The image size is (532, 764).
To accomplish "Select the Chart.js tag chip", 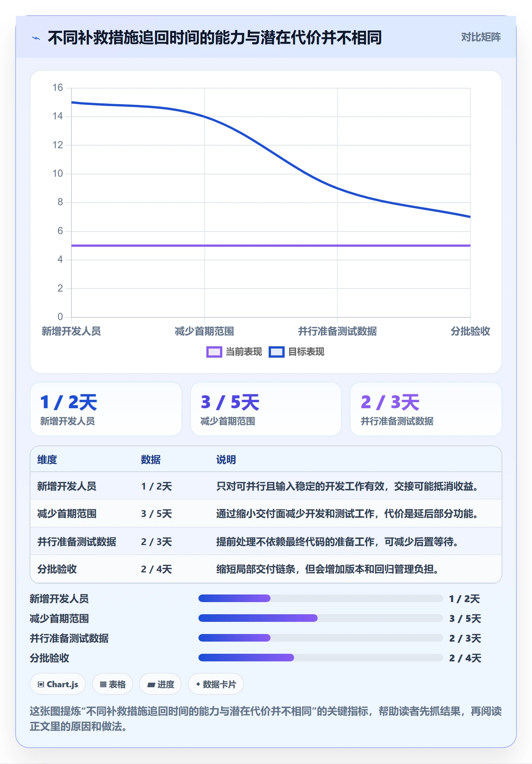I will pyautogui.click(x=58, y=684).
